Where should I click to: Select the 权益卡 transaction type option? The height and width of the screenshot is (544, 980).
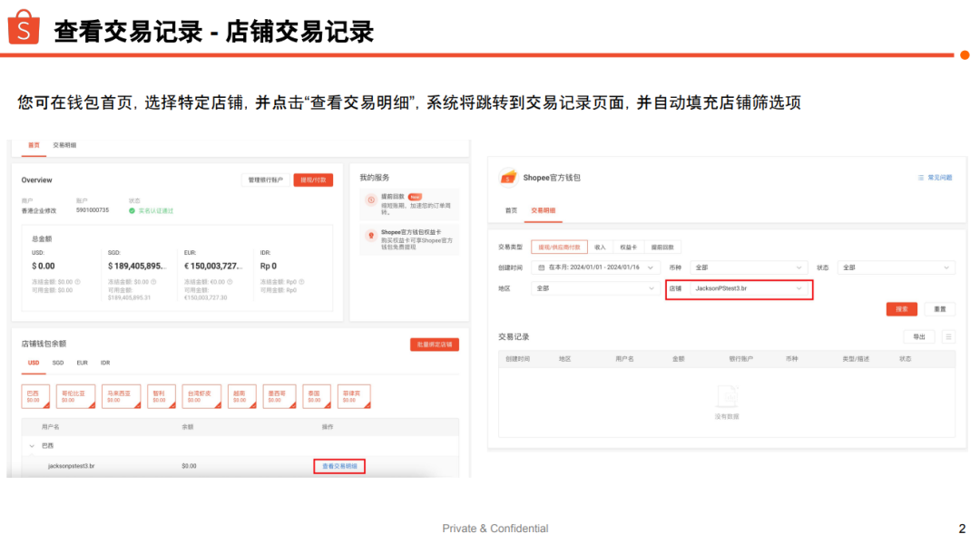point(628,247)
